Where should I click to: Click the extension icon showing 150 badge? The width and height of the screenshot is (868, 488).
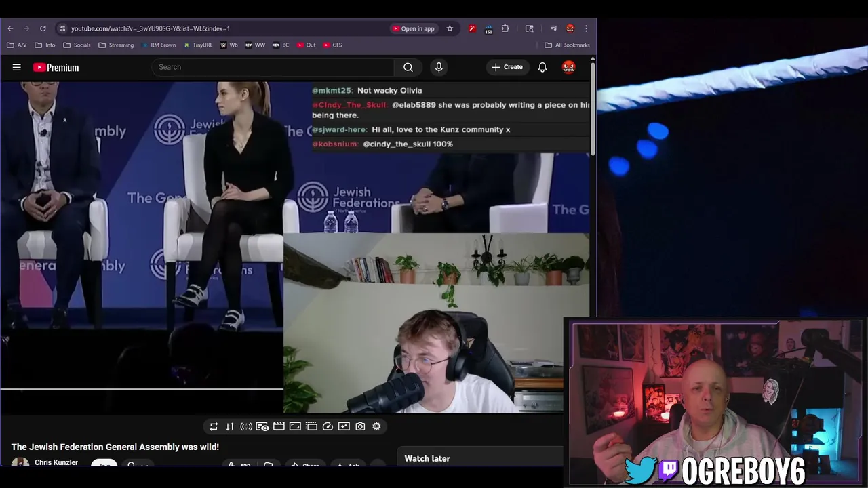click(488, 29)
